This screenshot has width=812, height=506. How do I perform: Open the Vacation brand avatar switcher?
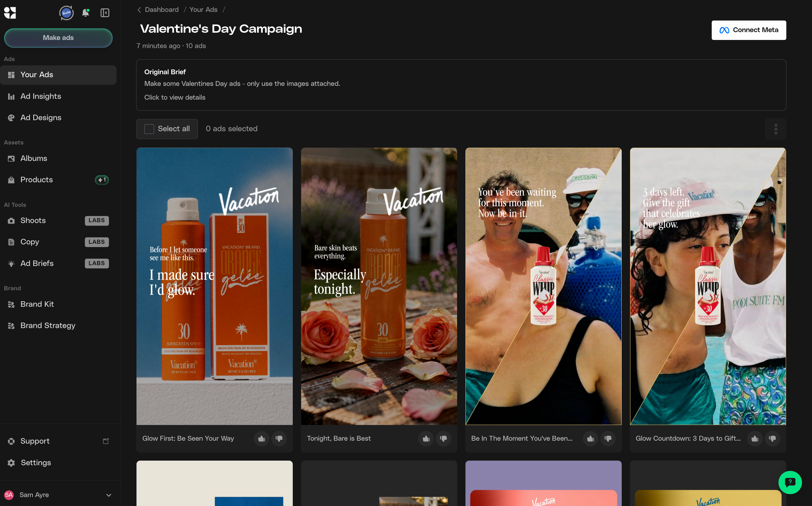(x=66, y=13)
